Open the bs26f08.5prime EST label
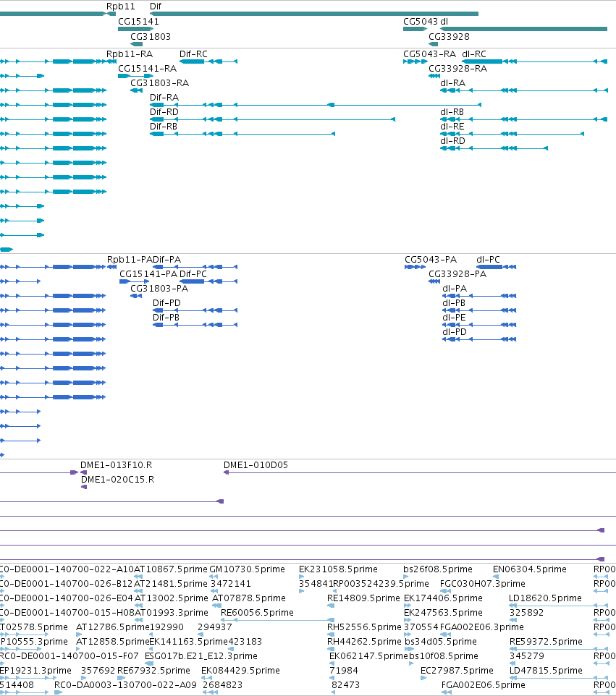The width and height of the screenshot is (616, 696). tap(438, 569)
